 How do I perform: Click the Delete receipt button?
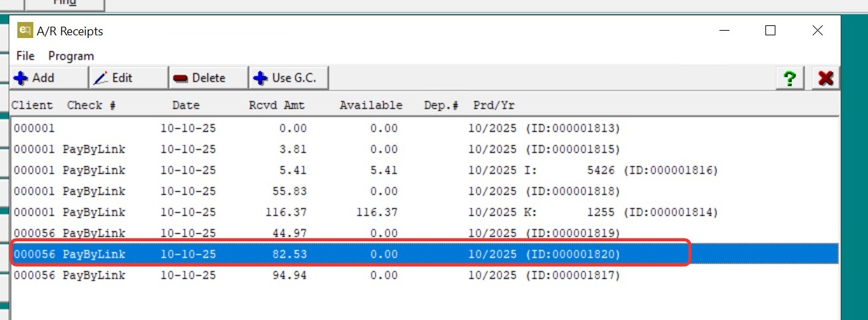(209, 78)
